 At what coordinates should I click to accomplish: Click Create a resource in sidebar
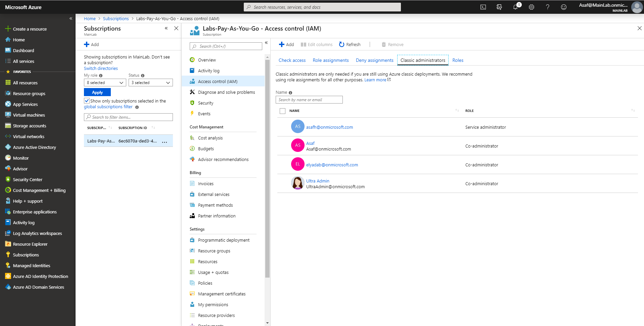[30, 29]
